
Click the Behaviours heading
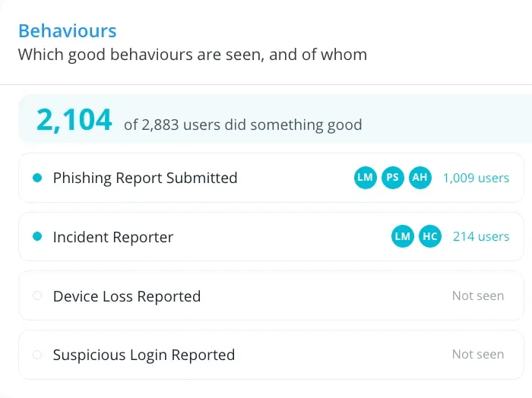(68, 31)
